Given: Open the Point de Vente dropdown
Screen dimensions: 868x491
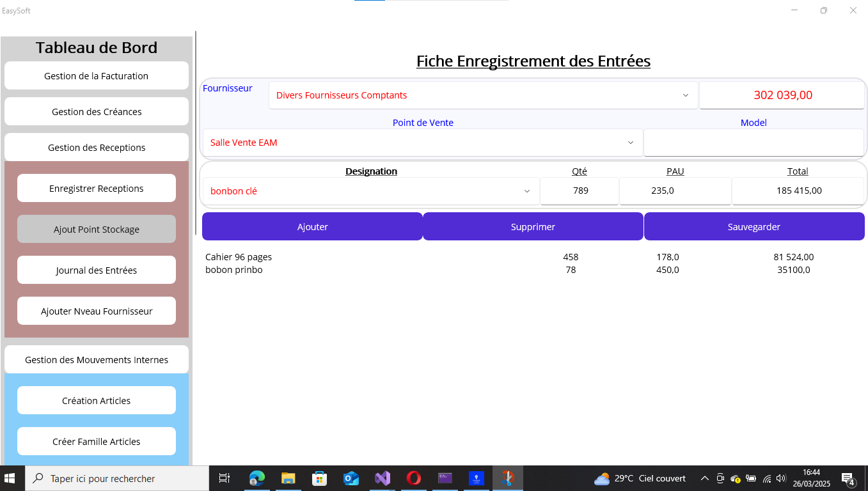Looking at the screenshot, I should click(x=630, y=143).
